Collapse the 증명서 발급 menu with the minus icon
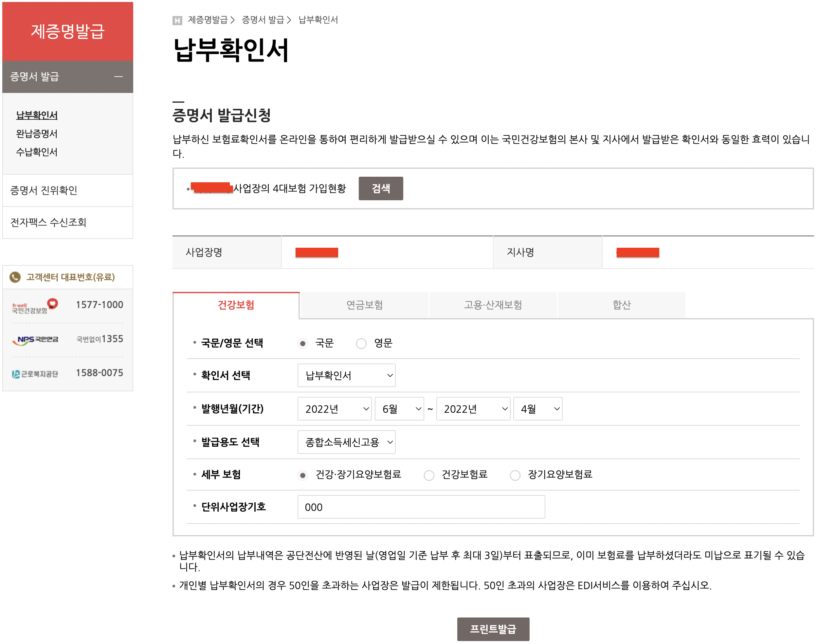The height and width of the screenshot is (644, 817). pos(118,77)
